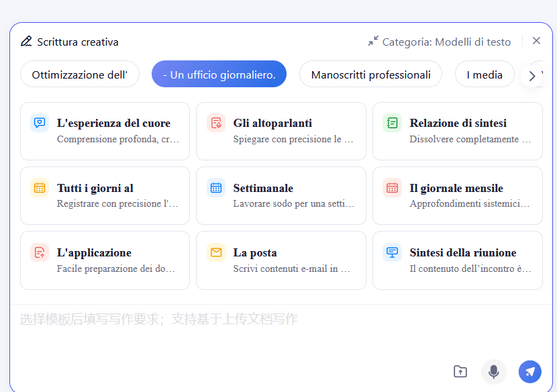Activate the microphone voice input
The image size is (557, 392).
coord(493,371)
